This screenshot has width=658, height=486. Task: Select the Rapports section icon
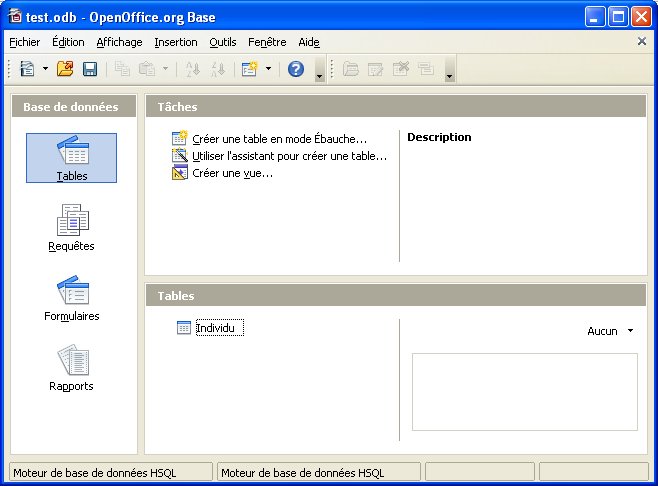click(x=71, y=368)
